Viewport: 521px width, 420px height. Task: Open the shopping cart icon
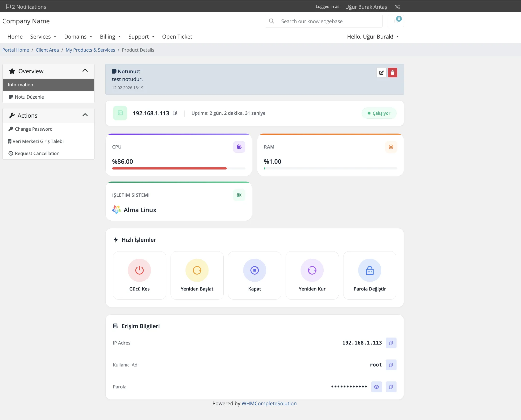[396, 21]
